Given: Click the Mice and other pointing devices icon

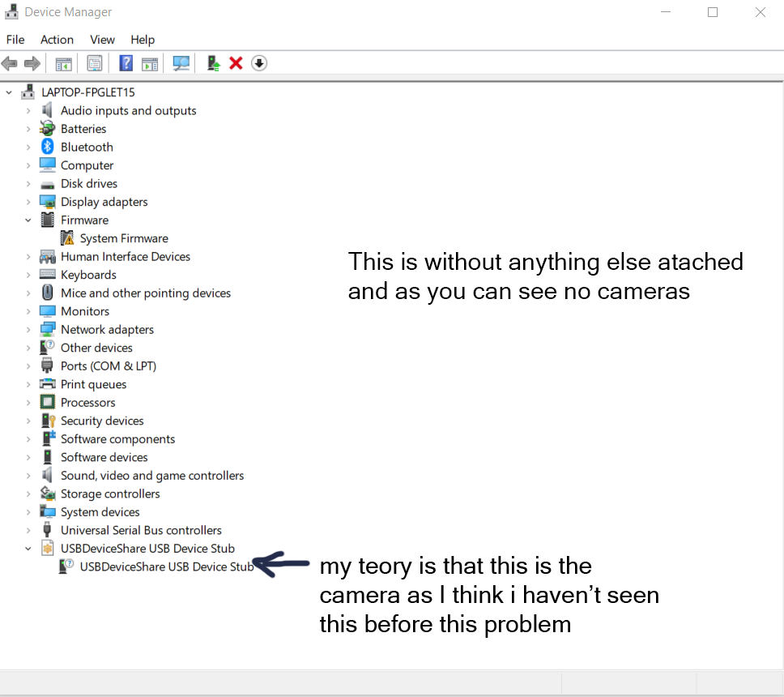Looking at the screenshot, I should pos(48,293).
